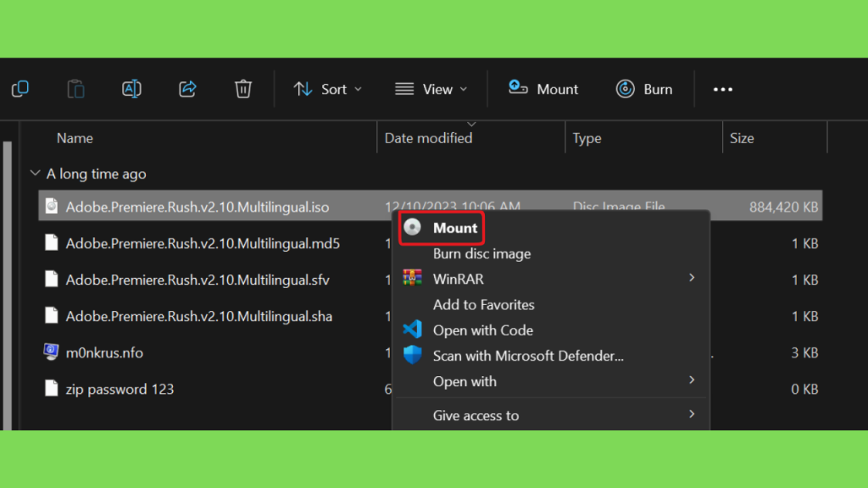Click the Paste clipboard icon

pyautogui.click(x=75, y=88)
